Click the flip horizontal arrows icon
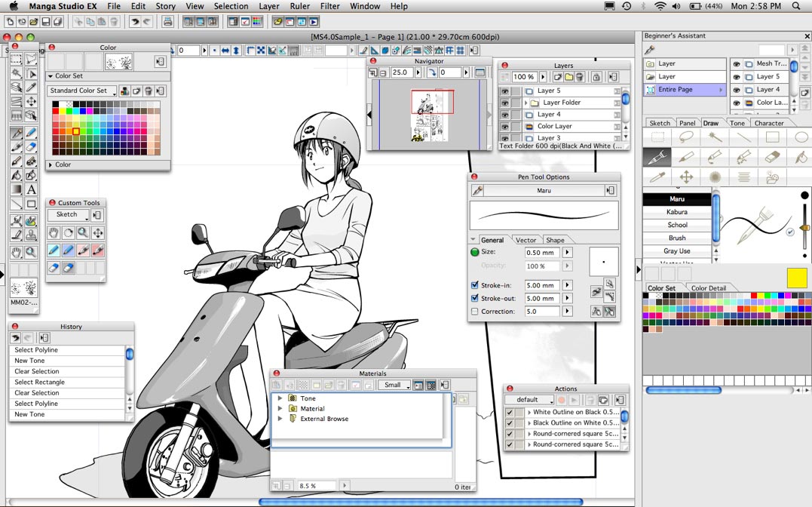812x507 pixels. point(225,51)
